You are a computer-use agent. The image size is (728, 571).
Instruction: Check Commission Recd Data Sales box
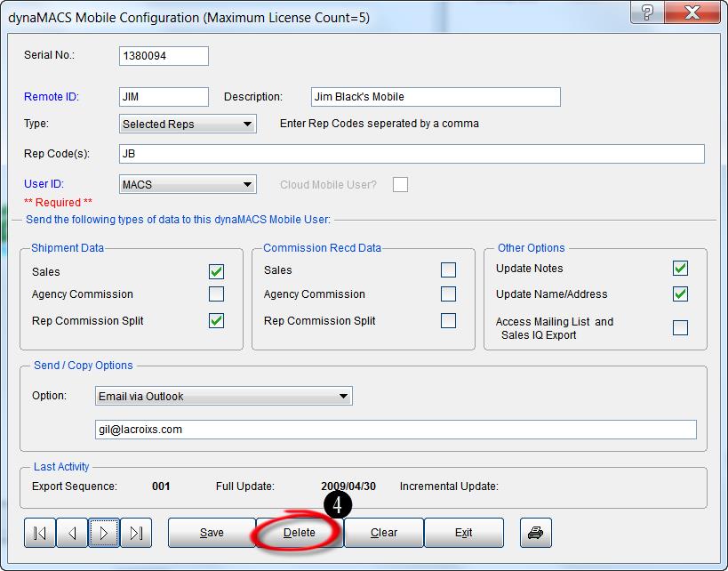click(x=449, y=270)
